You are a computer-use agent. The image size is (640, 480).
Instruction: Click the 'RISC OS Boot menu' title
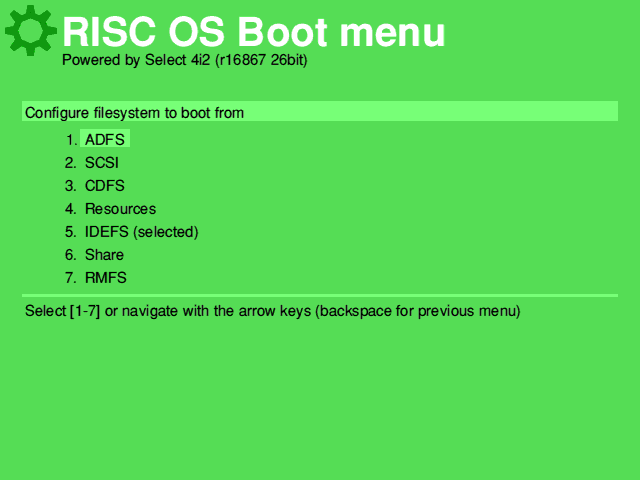click(x=253, y=32)
